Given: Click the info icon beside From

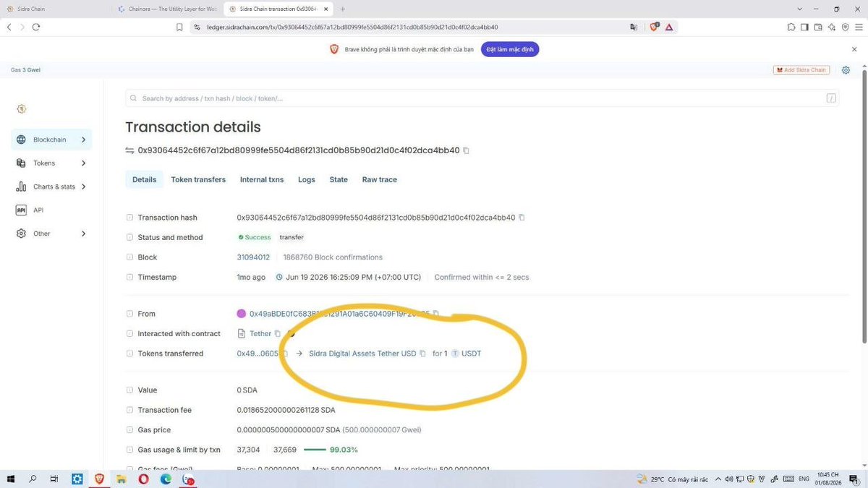Looking at the screenshot, I should 130,314.
